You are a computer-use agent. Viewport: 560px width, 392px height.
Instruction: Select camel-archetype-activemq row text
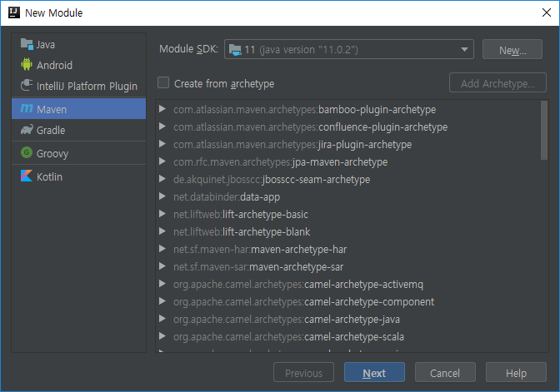(x=298, y=285)
